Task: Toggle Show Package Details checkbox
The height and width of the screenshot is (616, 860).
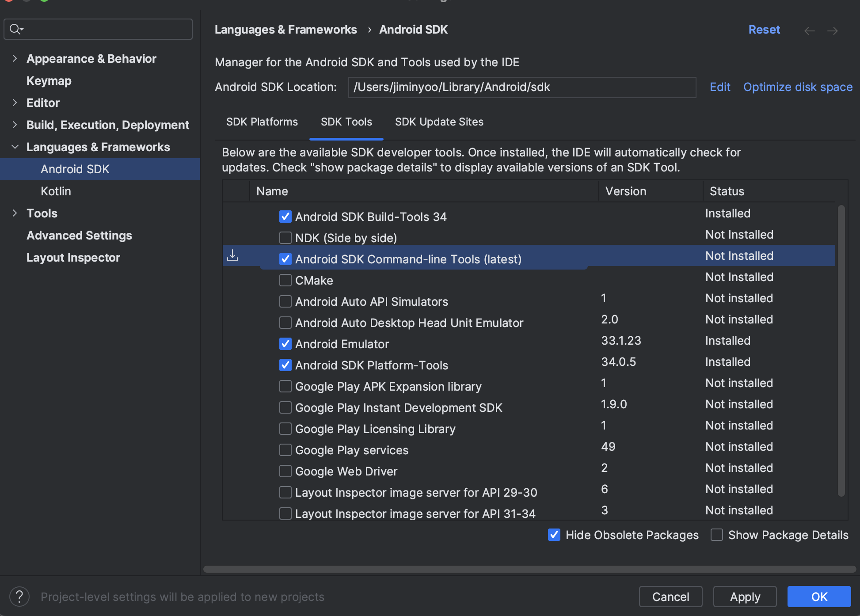Action: (717, 535)
